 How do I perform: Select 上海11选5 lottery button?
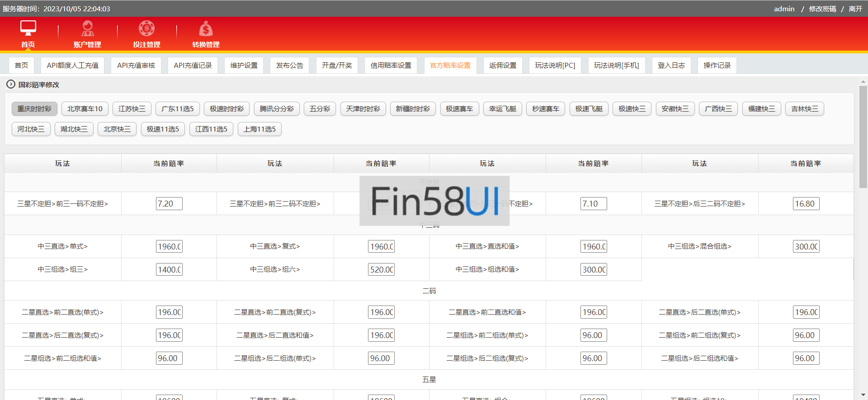tap(259, 129)
